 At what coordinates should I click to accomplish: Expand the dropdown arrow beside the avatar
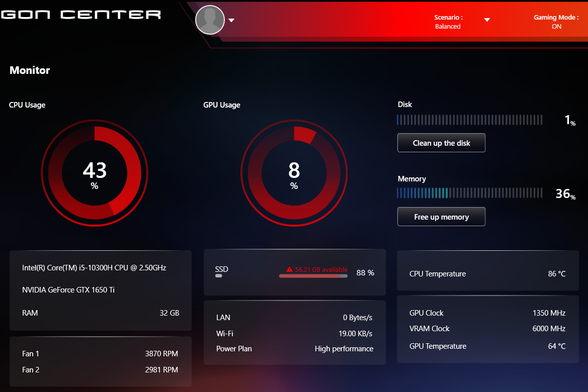[231, 20]
